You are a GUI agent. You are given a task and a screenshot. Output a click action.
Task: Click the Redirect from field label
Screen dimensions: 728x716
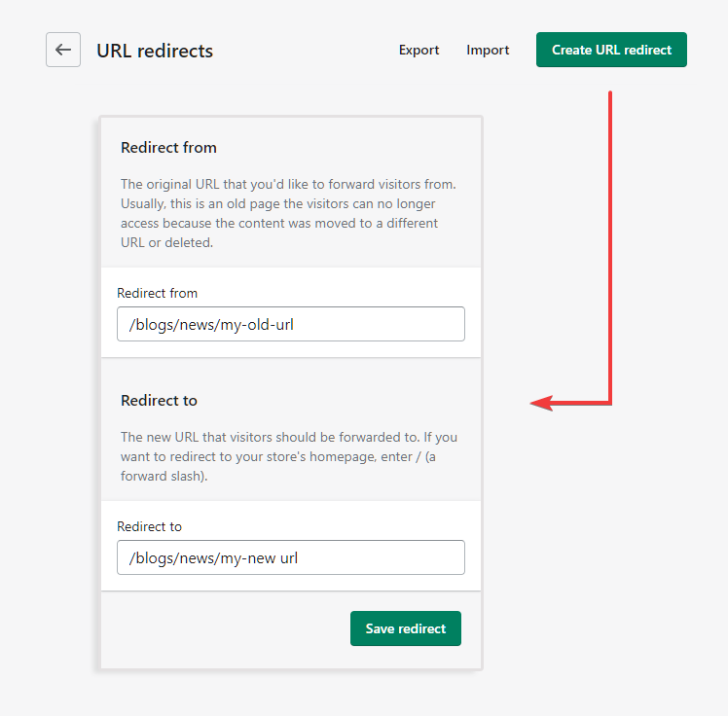coord(157,293)
